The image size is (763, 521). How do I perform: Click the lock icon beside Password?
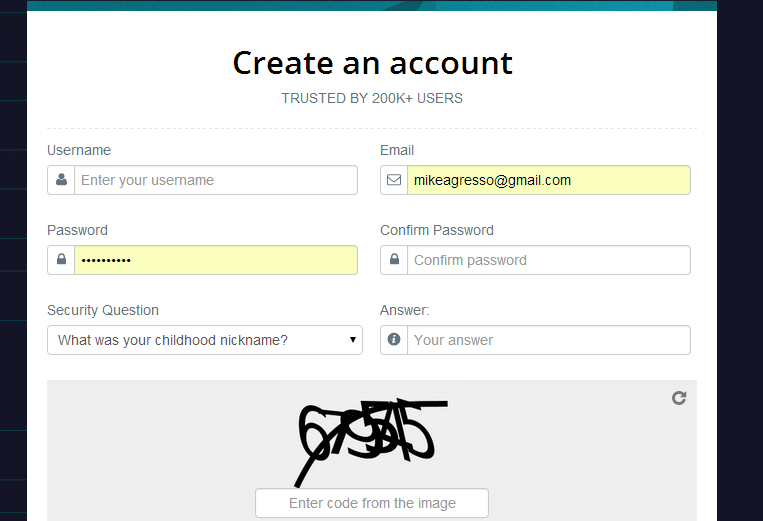click(x=61, y=260)
